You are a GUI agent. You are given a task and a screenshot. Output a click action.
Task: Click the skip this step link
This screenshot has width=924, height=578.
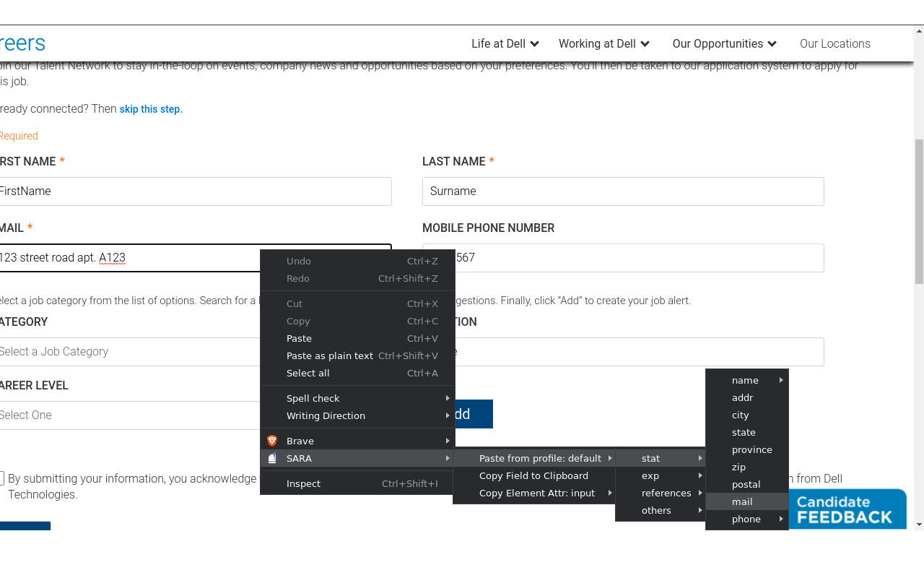point(151,109)
